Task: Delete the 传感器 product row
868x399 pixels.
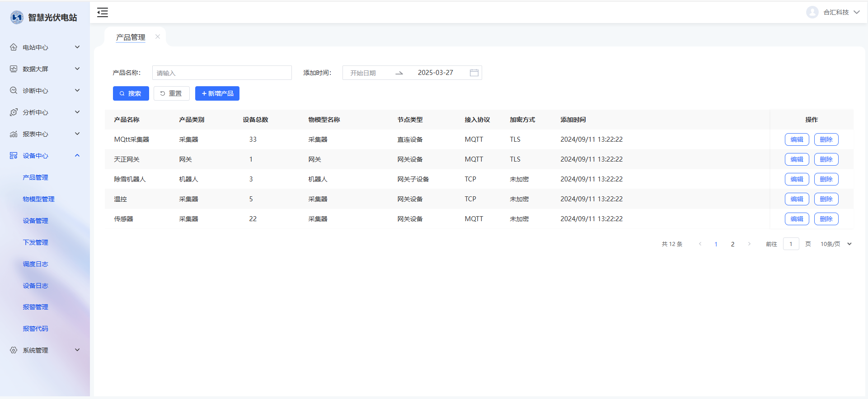Action: 826,219
